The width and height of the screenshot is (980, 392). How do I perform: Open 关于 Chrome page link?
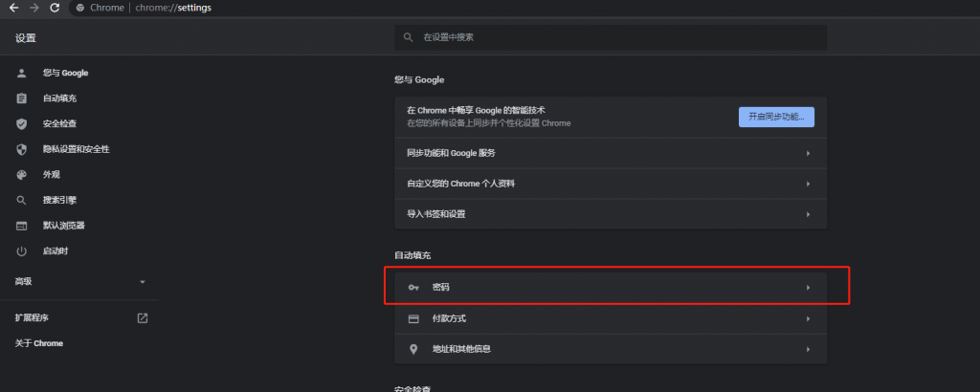click(x=39, y=343)
